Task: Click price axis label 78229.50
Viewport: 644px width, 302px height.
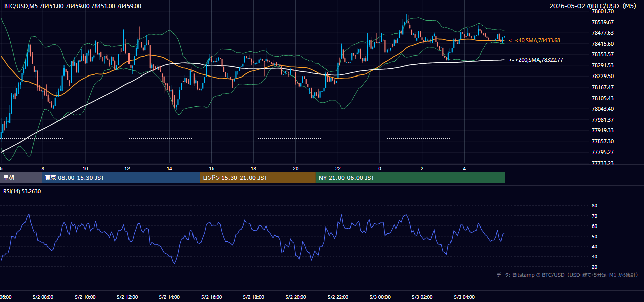Action: pos(602,76)
